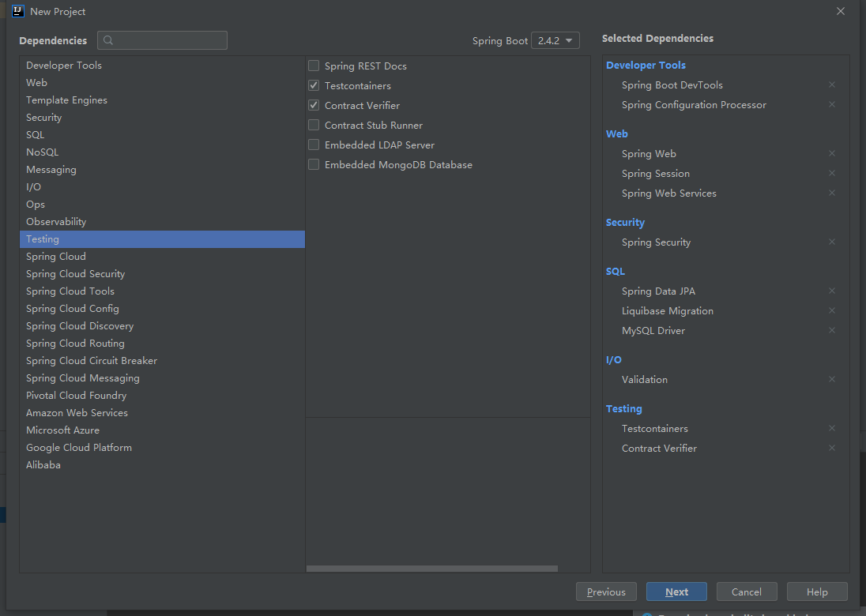Select Spring Cloud Tools category
The width and height of the screenshot is (866, 616).
coord(162,291)
